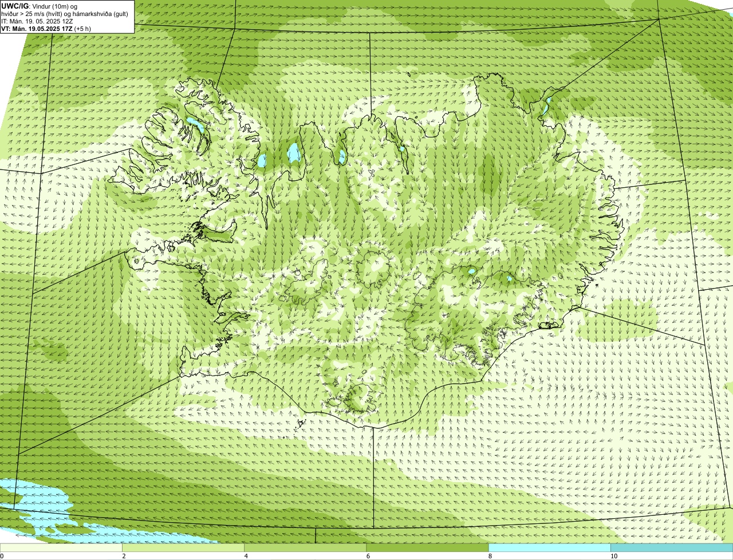Pick the medium green 4–6 m/s colorbar segment

pyautogui.click(x=305, y=547)
